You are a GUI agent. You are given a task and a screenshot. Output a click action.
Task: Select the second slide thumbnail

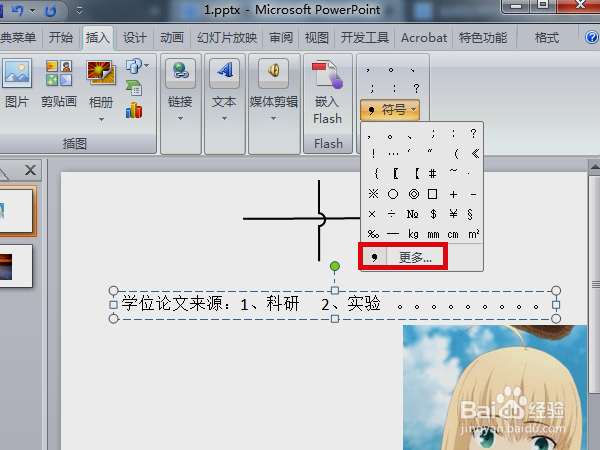[x=16, y=266]
